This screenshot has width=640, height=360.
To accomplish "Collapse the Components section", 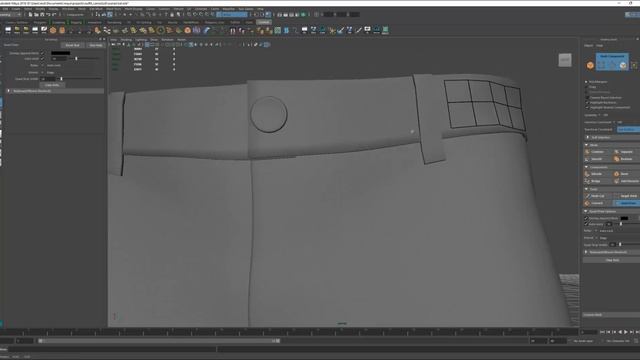I will pos(587,167).
